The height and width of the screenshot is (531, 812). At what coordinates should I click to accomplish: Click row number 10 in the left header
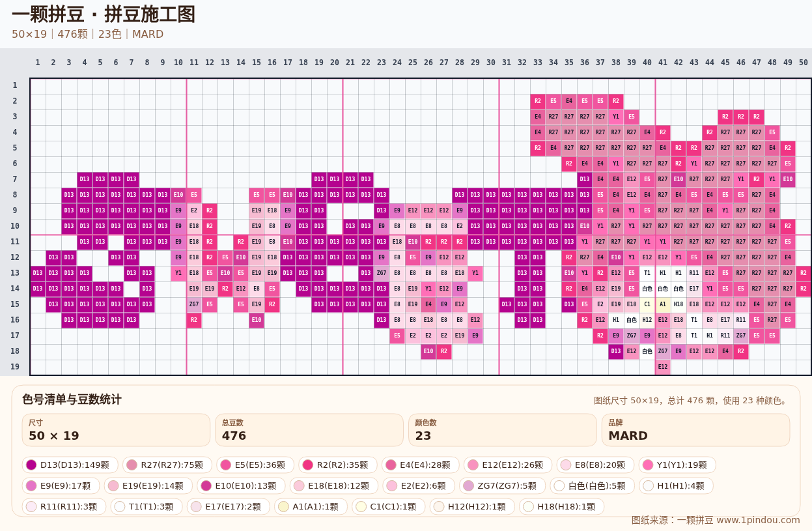tap(15, 226)
